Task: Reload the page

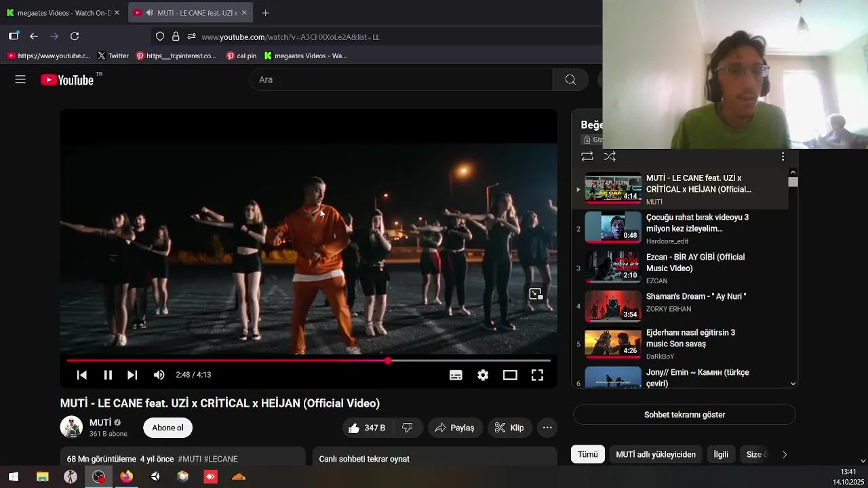Action: coord(75,37)
